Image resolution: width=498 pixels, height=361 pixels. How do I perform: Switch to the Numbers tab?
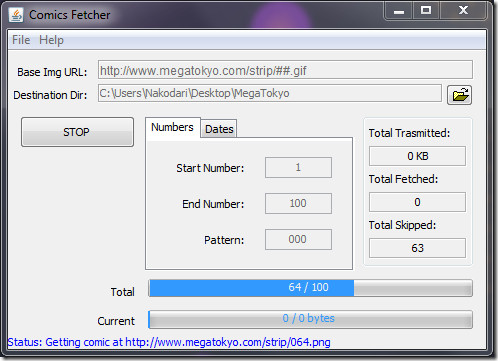(x=172, y=127)
